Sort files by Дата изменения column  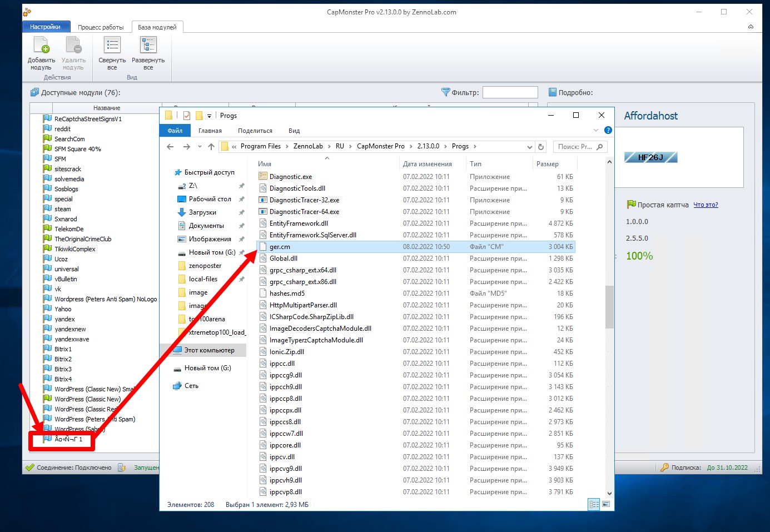point(428,164)
